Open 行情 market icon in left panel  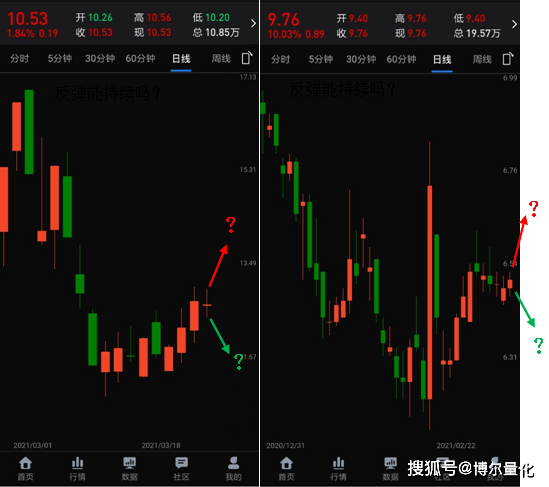point(77,468)
